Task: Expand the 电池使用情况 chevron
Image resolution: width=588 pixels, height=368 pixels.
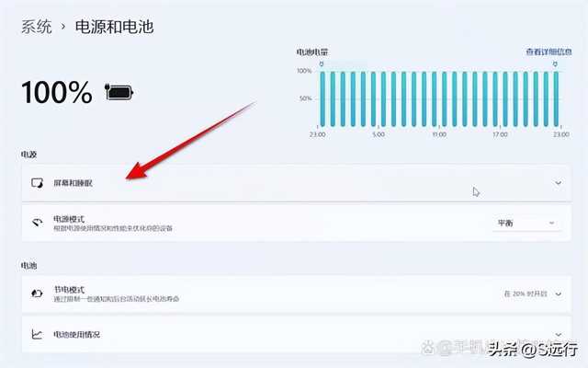Action: coord(559,334)
